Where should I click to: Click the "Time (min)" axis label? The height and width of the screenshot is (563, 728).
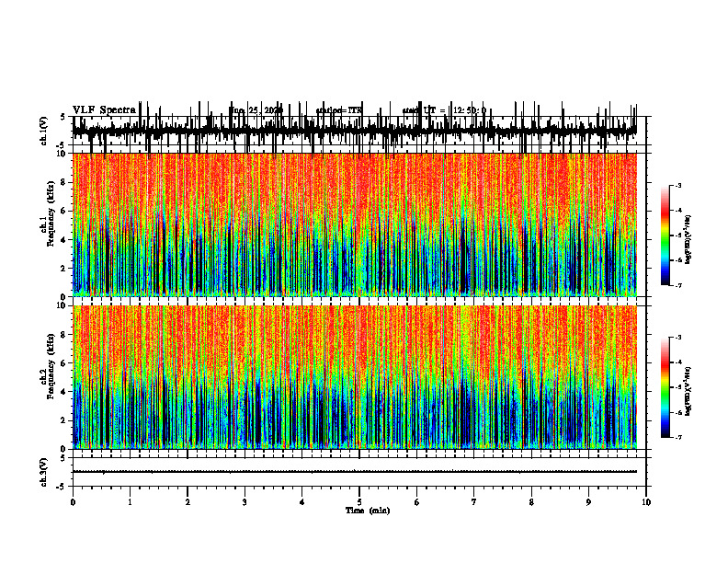coord(368,511)
